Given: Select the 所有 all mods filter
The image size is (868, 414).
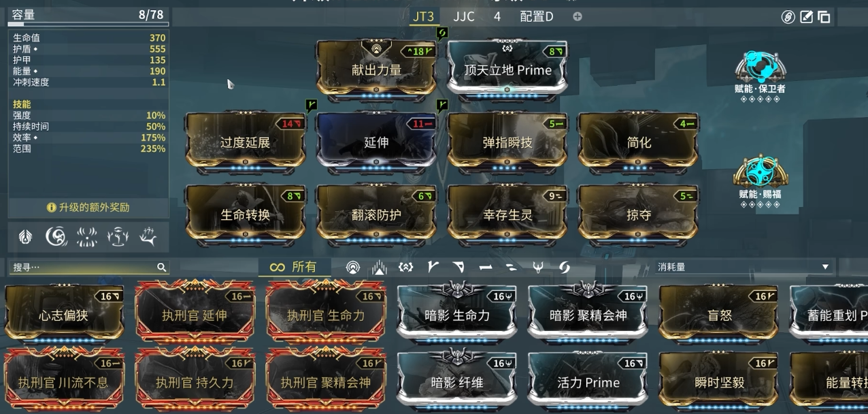Looking at the screenshot, I should (x=294, y=267).
